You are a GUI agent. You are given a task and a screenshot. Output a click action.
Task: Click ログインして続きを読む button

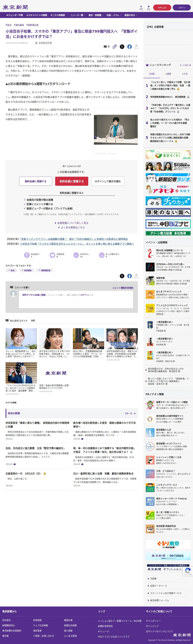[108, 181]
